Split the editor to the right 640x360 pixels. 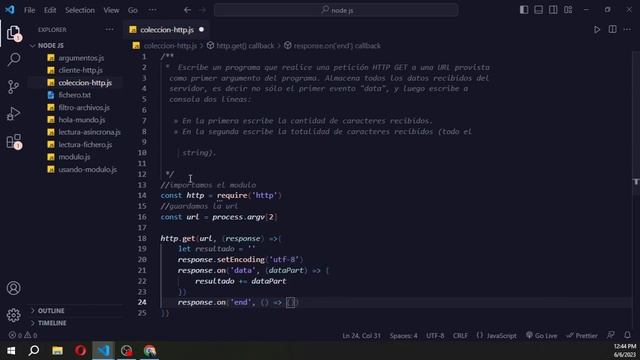[x=613, y=29]
